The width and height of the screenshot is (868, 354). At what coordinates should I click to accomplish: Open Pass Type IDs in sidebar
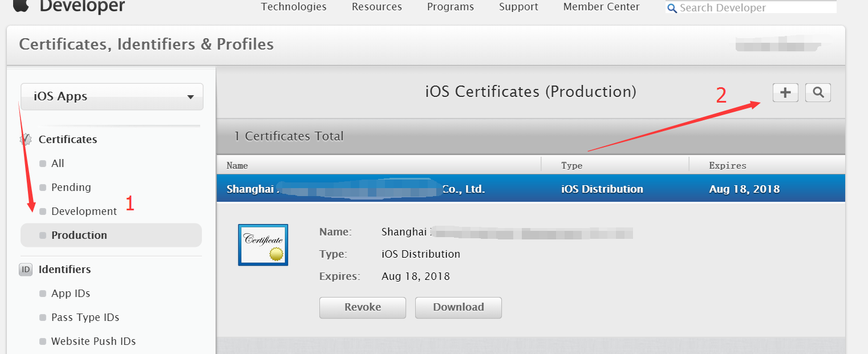click(x=85, y=317)
